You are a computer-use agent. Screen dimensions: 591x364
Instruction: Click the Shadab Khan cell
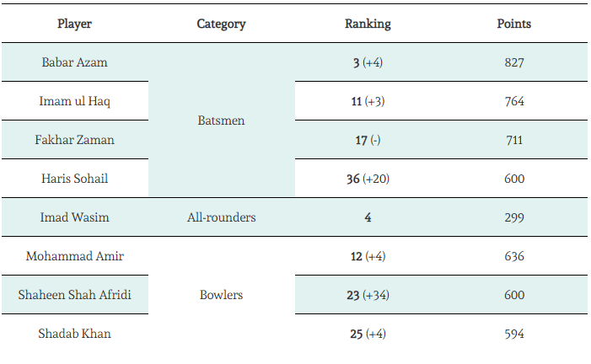(x=74, y=334)
